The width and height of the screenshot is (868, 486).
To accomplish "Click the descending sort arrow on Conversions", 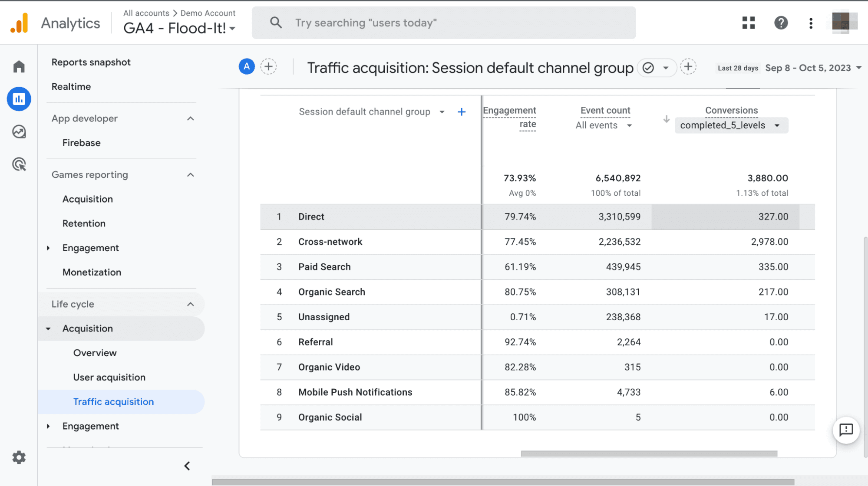I will [666, 120].
